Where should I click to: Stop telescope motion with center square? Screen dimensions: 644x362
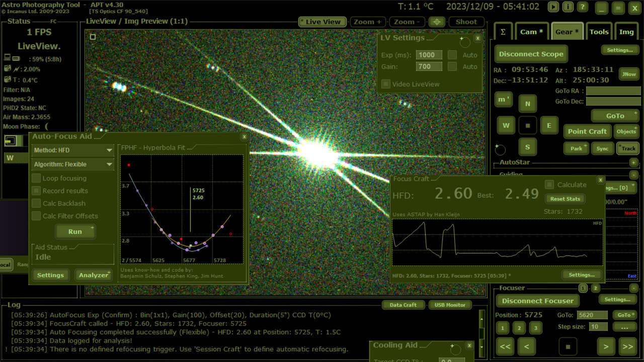pyautogui.click(x=527, y=126)
